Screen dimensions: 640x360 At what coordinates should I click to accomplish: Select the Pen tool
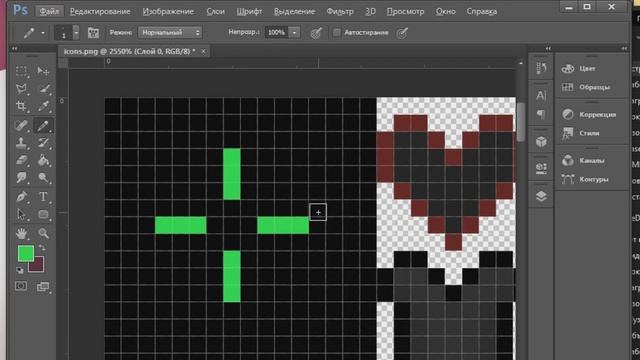pyautogui.click(x=22, y=197)
